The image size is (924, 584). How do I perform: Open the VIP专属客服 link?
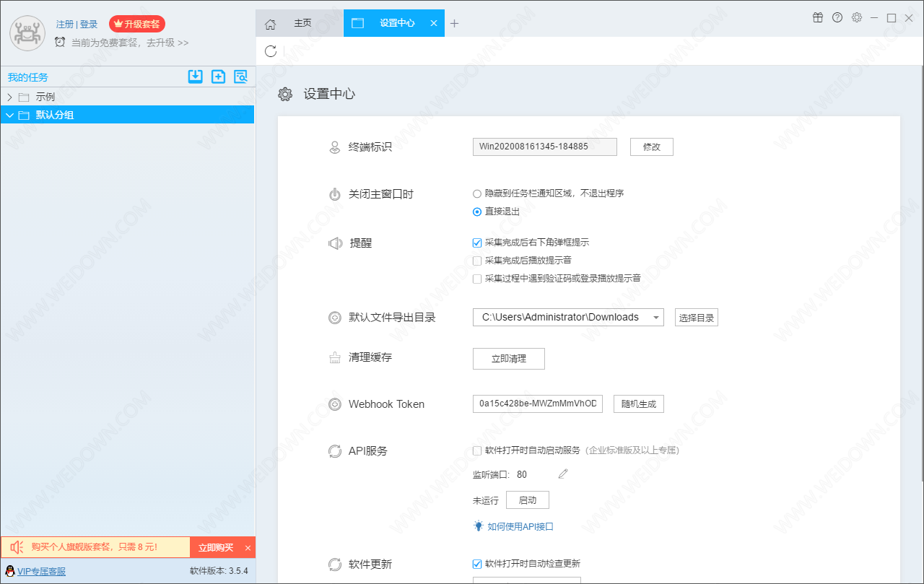pyautogui.click(x=41, y=571)
